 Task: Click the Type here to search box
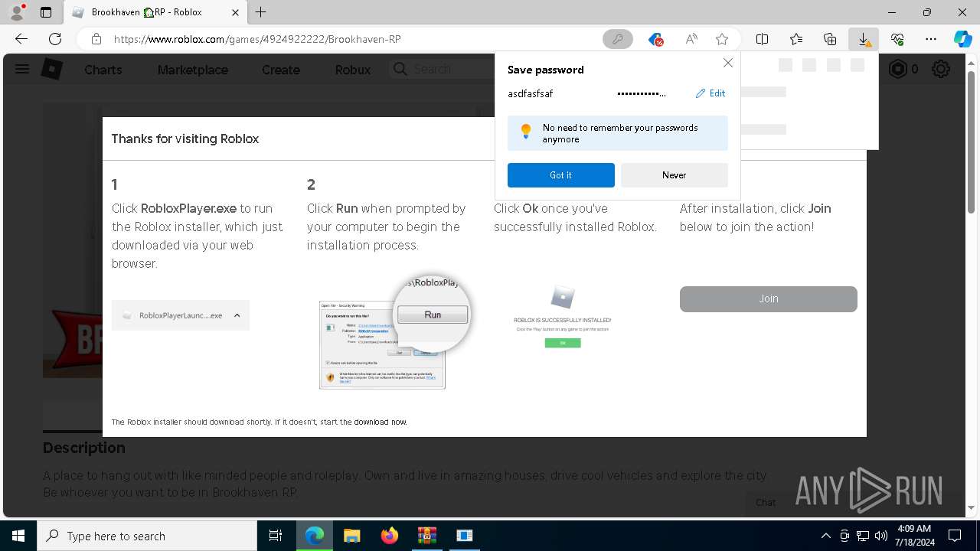pyautogui.click(x=147, y=536)
